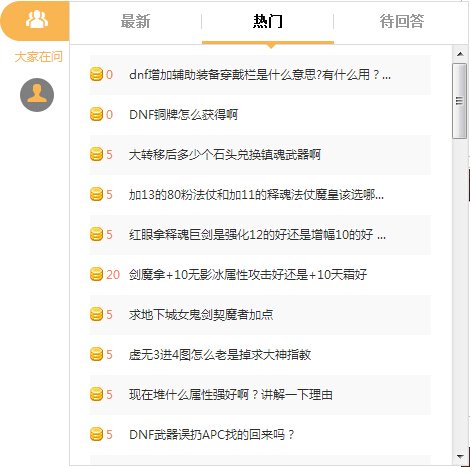Open question 虚无3进4图怎么老是掉
This screenshot has height=467, width=470.
coord(220,355)
